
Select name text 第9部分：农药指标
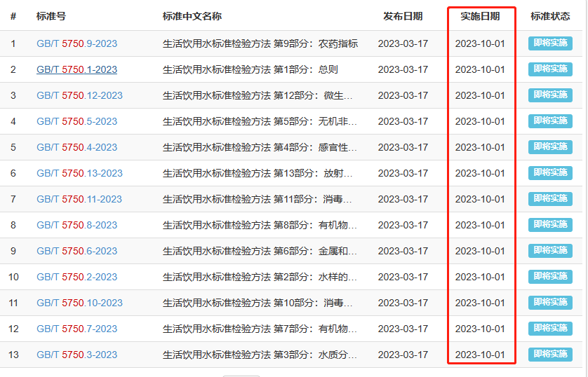click(316, 44)
